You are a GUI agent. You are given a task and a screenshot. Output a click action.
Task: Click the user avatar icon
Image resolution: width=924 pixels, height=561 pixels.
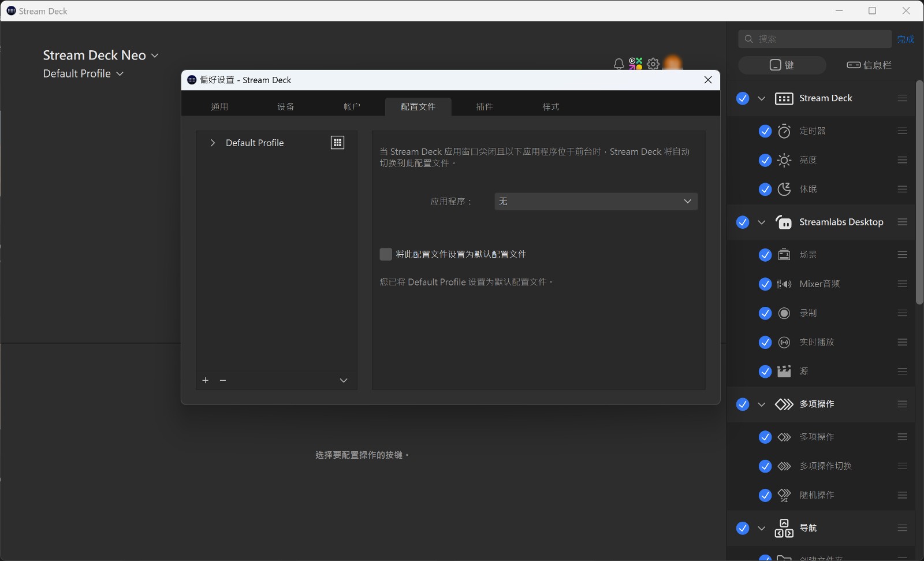pos(673,62)
